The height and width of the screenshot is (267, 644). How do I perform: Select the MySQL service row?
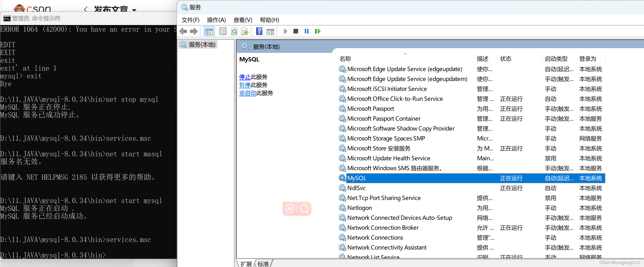(x=472, y=178)
